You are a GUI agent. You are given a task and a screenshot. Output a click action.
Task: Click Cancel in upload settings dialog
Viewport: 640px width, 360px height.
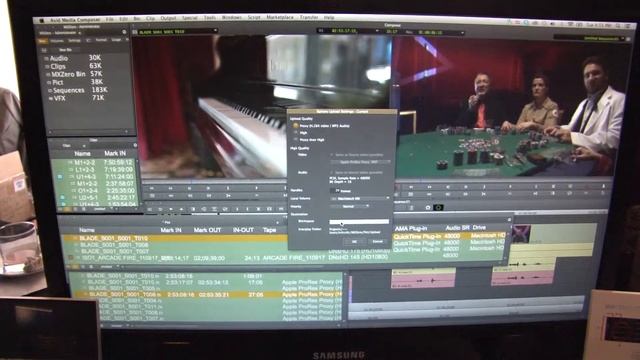(377, 242)
